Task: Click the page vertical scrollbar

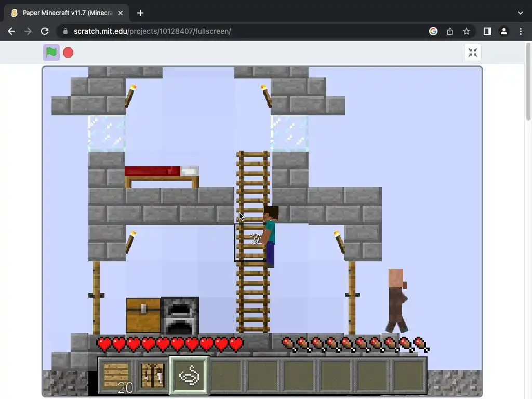Action: 528,82
